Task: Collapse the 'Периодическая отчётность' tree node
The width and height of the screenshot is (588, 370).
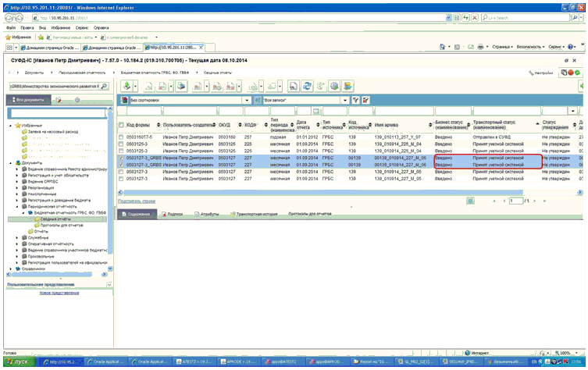Action: pos(17,206)
